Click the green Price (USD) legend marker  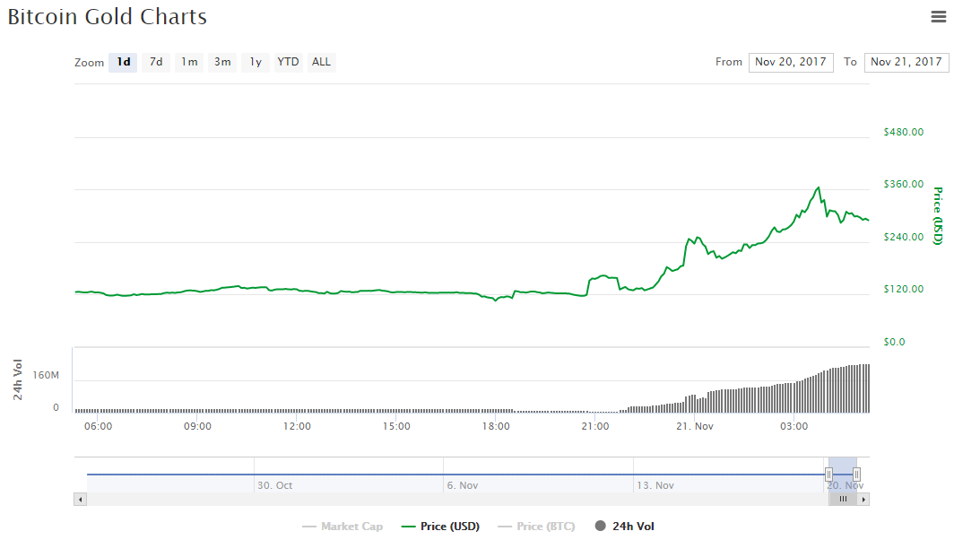(x=410, y=527)
